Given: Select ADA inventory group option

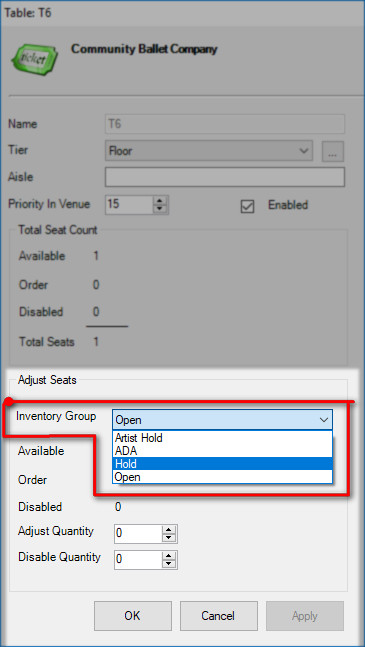Looking at the screenshot, I should click(222, 451).
